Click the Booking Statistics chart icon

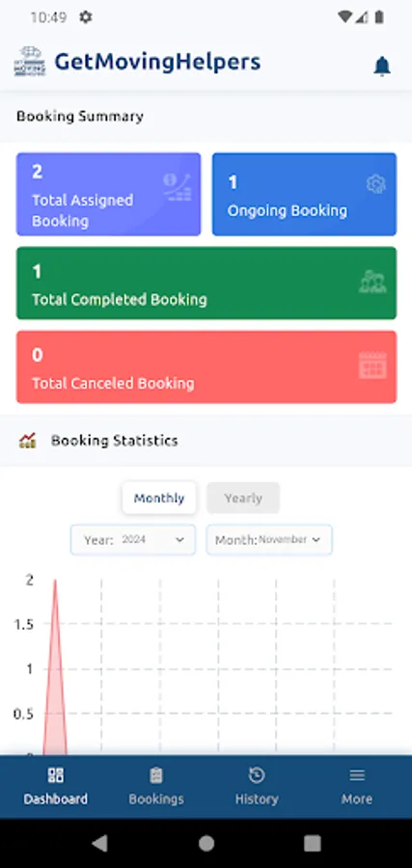(x=27, y=441)
